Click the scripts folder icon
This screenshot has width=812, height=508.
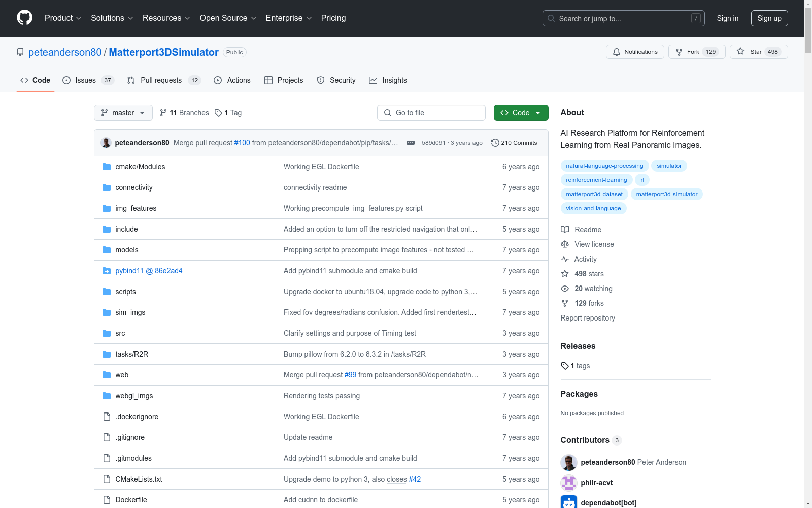pyautogui.click(x=107, y=292)
